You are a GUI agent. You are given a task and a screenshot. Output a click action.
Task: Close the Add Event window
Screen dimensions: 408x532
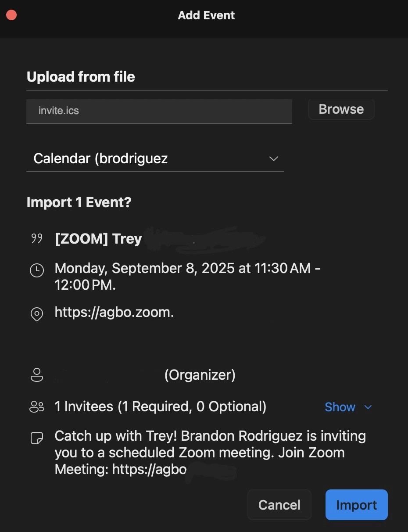11,15
